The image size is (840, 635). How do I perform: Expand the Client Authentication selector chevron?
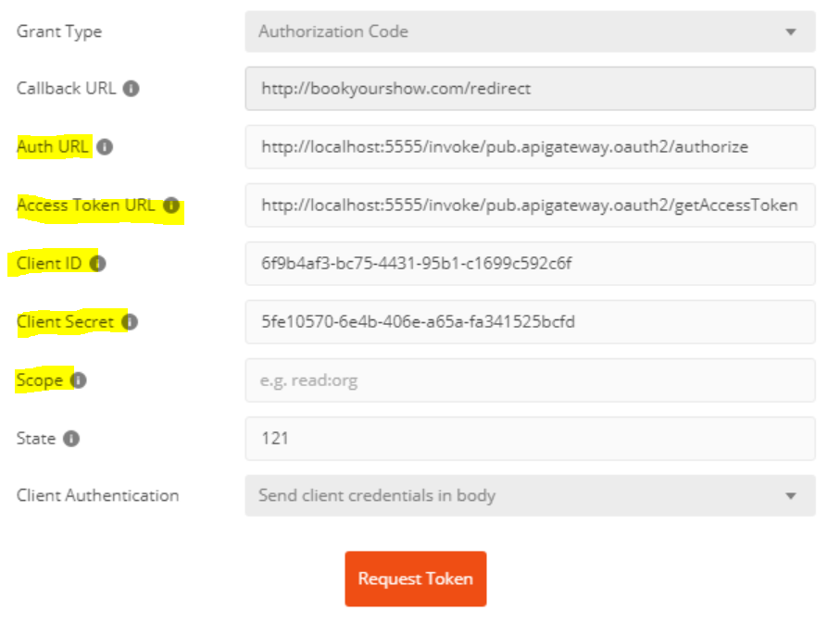pos(792,496)
